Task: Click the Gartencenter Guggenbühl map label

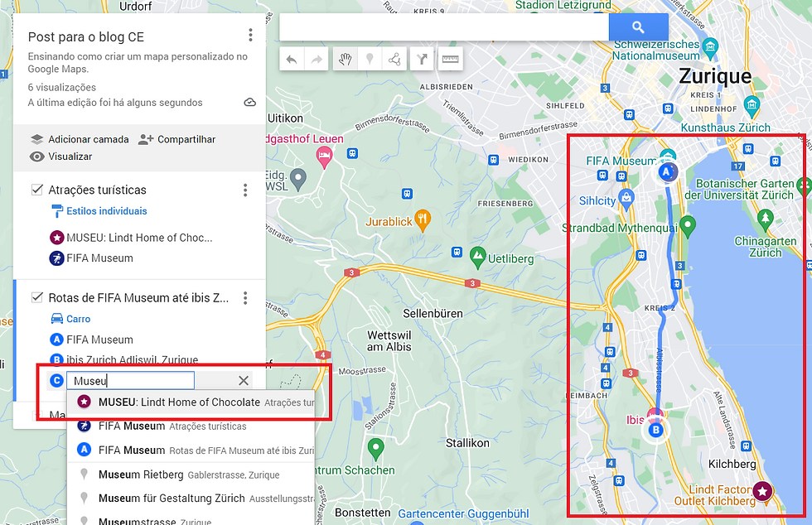Action: (x=463, y=513)
